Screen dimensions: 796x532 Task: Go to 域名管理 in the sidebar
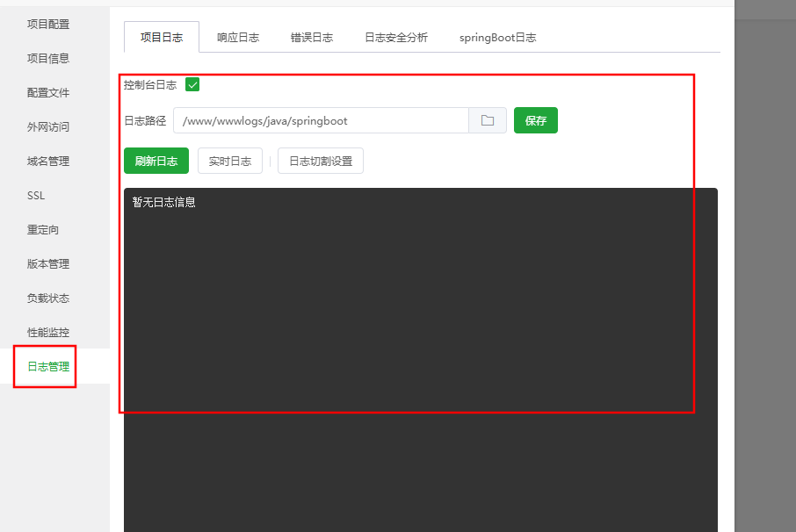48,162
